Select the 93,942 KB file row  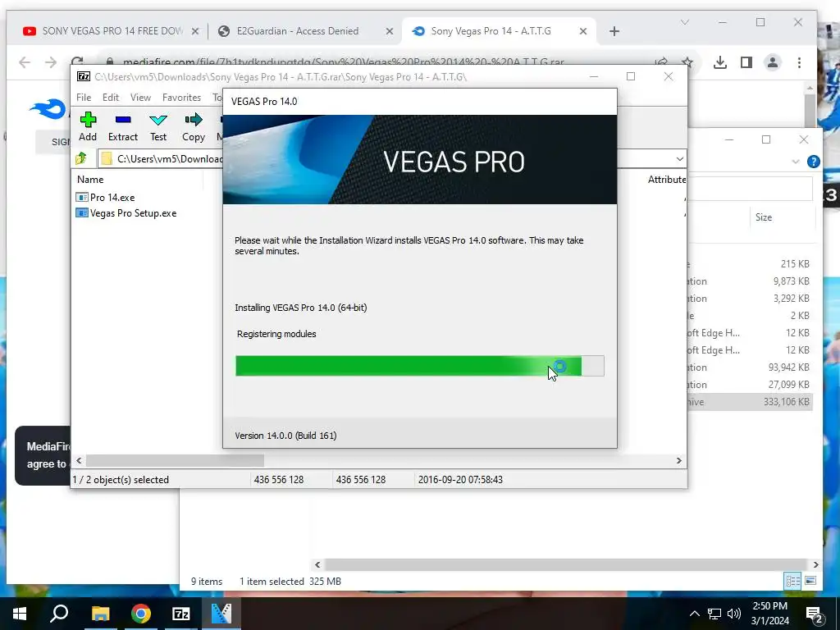(750, 367)
